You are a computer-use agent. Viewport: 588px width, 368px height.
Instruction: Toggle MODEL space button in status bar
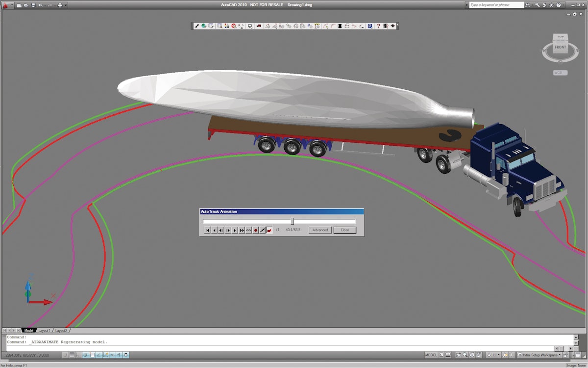pos(431,355)
